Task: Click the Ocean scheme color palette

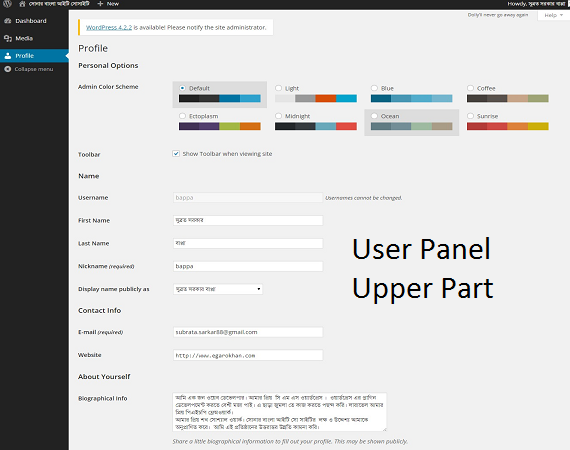Action: [412, 126]
